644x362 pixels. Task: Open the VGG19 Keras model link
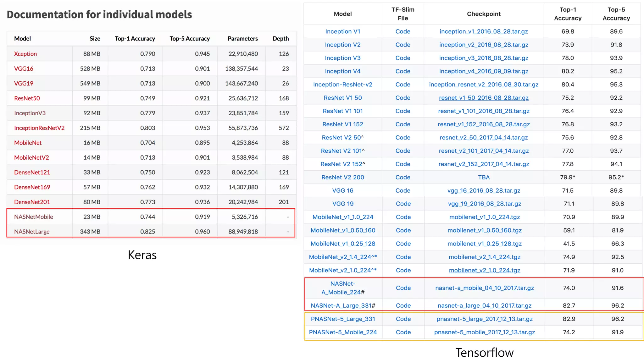[24, 83]
